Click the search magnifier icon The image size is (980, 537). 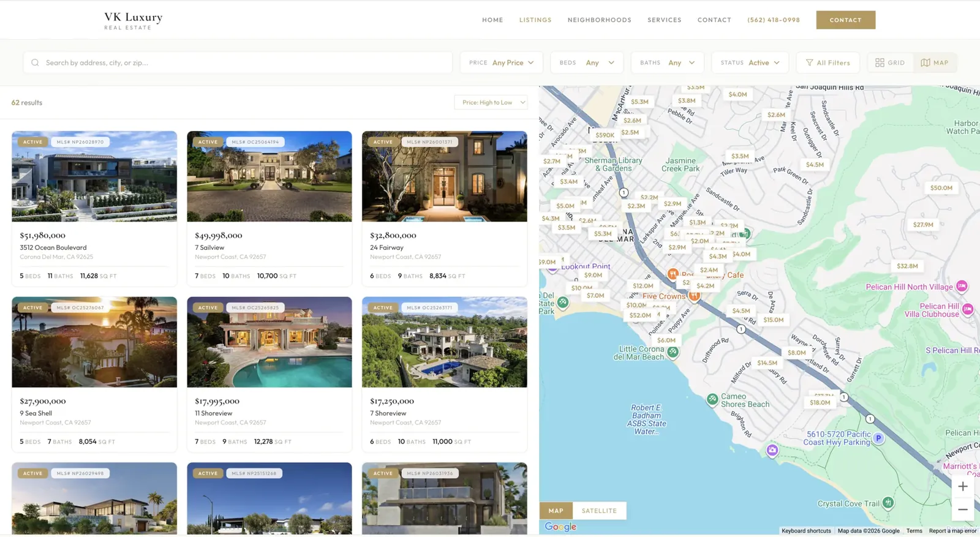tap(35, 62)
